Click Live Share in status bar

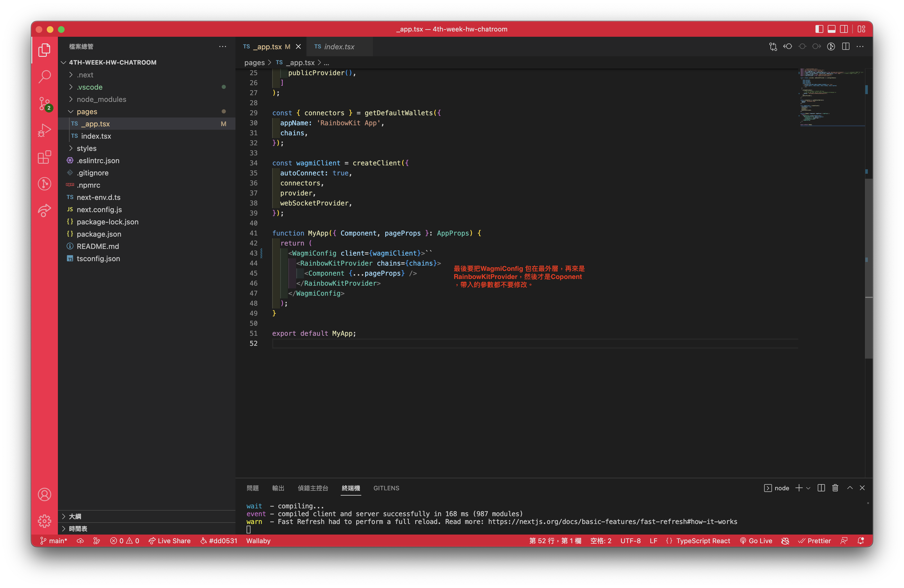click(169, 540)
